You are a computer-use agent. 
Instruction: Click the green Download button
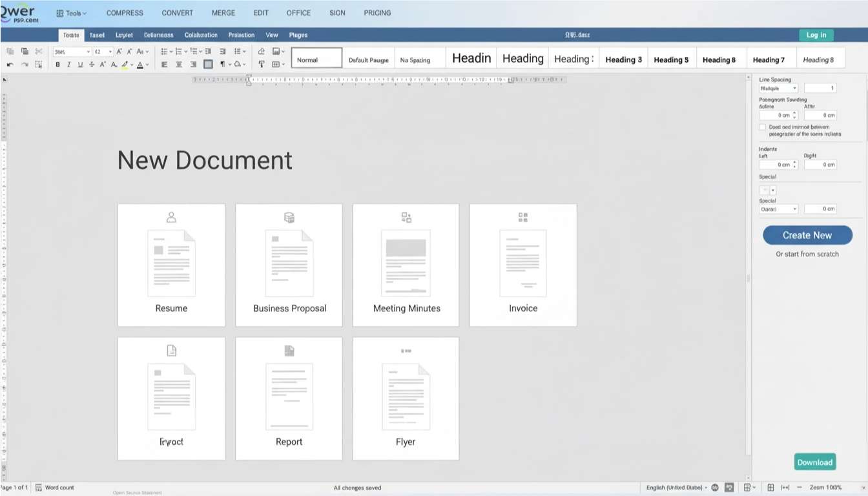pos(815,462)
